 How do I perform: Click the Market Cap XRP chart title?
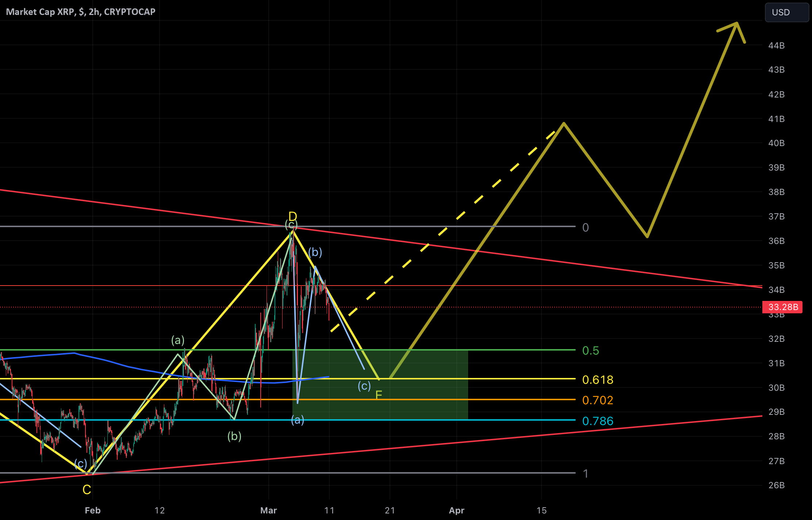click(x=81, y=12)
